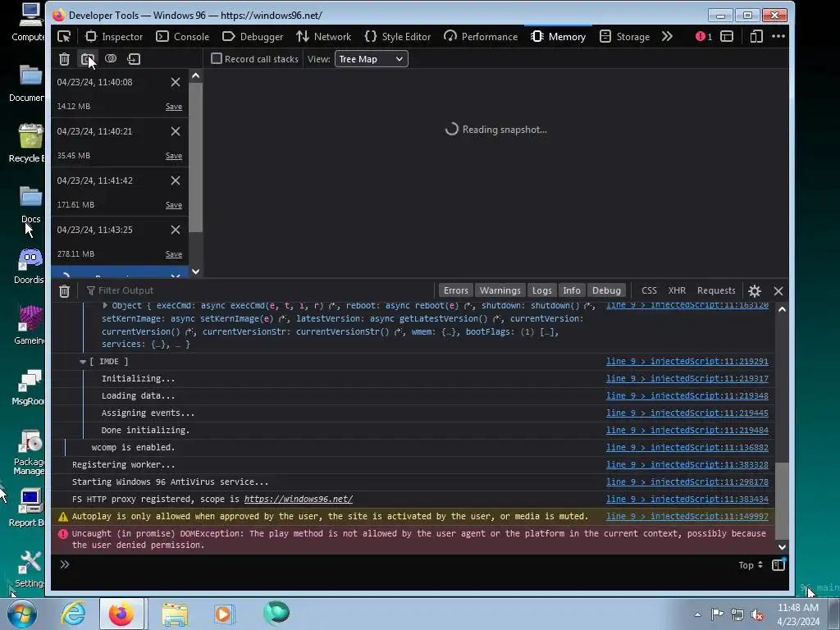Open the Windows Start button
Image resolution: width=840 pixels, height=630 pixels.
pyautogui.click(x=22, y=614)
